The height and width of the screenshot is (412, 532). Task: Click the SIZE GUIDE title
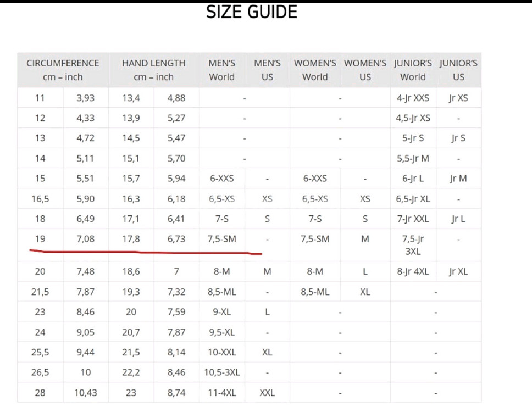pos(251,12)
